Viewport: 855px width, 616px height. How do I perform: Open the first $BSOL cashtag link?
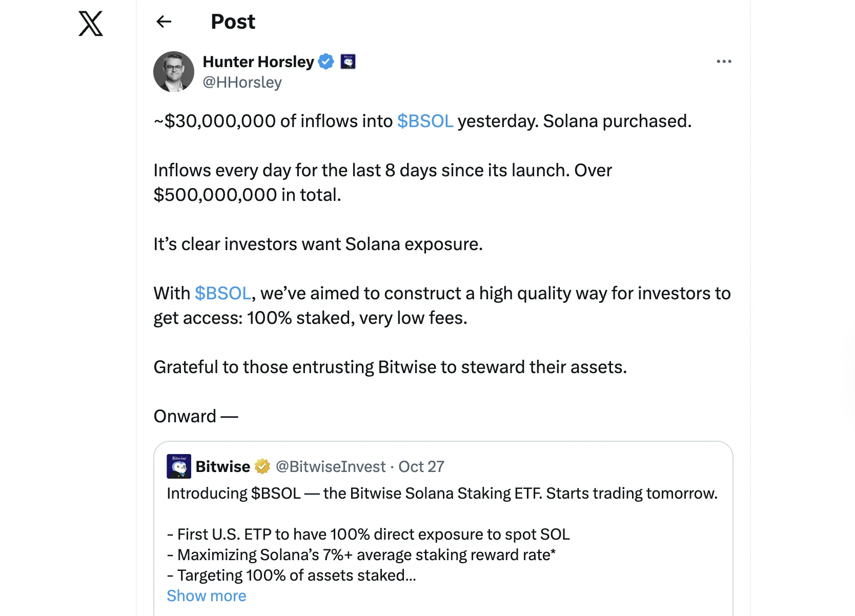pyautogui.click(x=426, y=121)
